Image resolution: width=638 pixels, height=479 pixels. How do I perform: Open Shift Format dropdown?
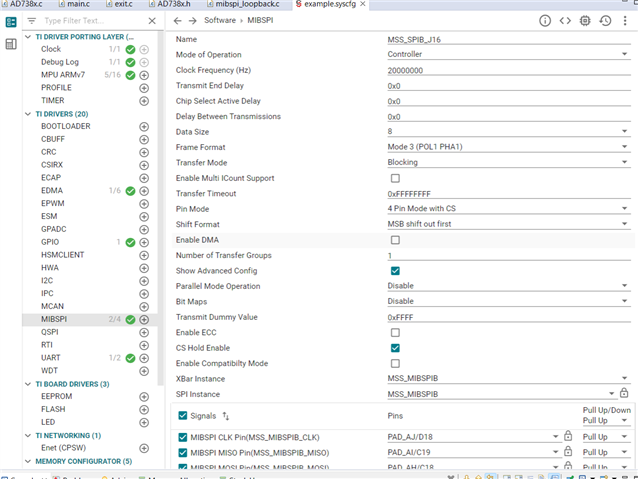[x=509, y=224]
